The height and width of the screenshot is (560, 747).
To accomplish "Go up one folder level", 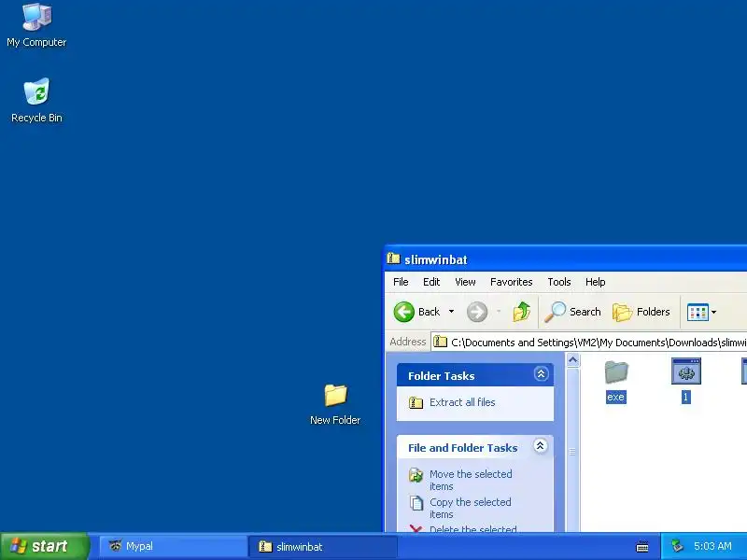I will point(522,312).
